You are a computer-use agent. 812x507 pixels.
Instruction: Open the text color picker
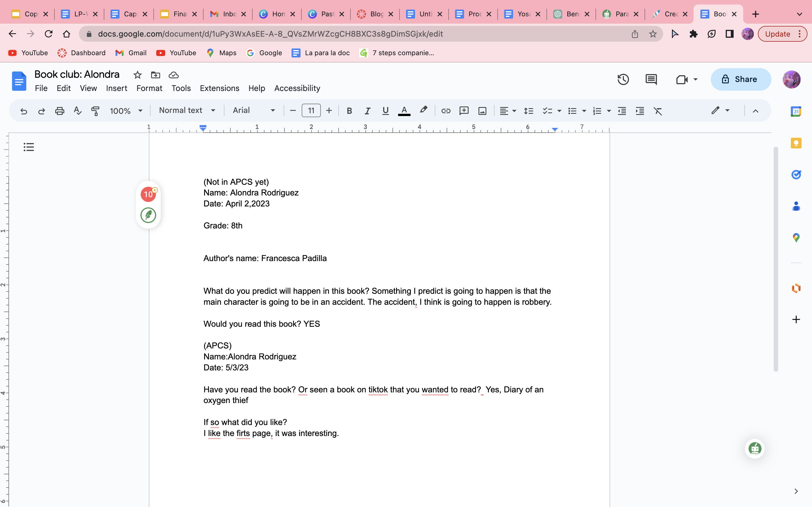click(x=404, y=111)
